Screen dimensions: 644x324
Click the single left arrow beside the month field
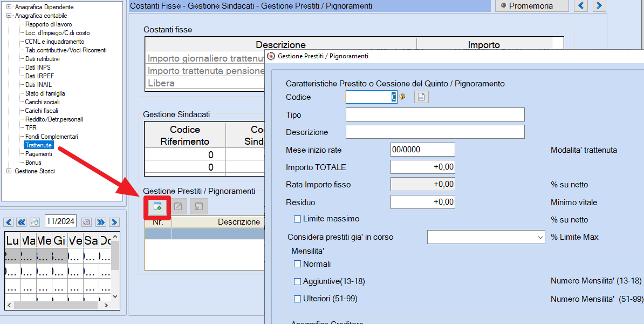pos(8,222)
